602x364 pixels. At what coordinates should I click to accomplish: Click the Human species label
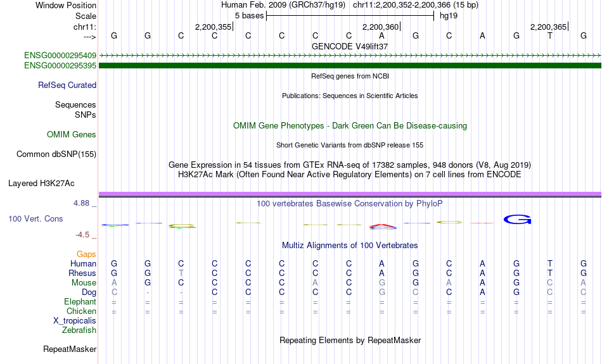click(83, 263)
